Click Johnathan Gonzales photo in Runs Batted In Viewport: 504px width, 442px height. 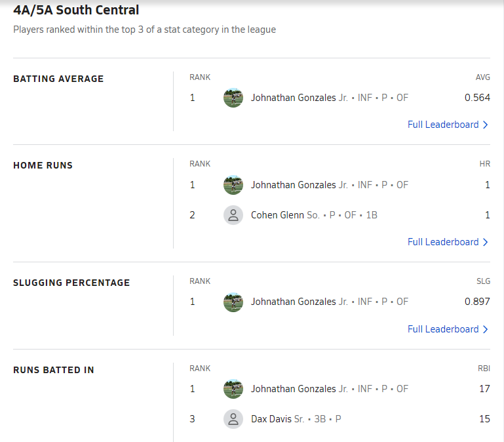click(x=233, y=389)
